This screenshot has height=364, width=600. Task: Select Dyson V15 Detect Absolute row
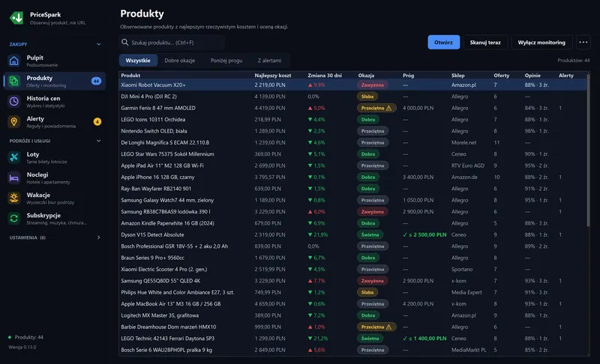click(352, 234)
